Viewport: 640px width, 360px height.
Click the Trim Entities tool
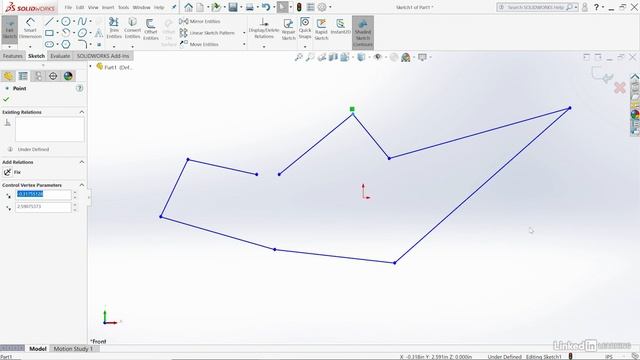pyautogui.click(x=114, y=29)
